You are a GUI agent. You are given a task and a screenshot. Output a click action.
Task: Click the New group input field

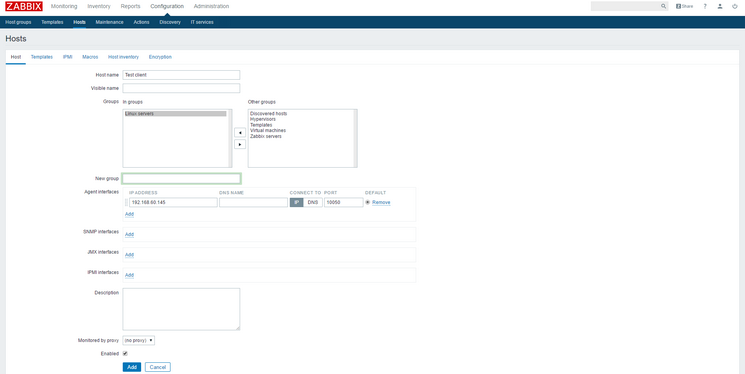[x=181, y=179]
